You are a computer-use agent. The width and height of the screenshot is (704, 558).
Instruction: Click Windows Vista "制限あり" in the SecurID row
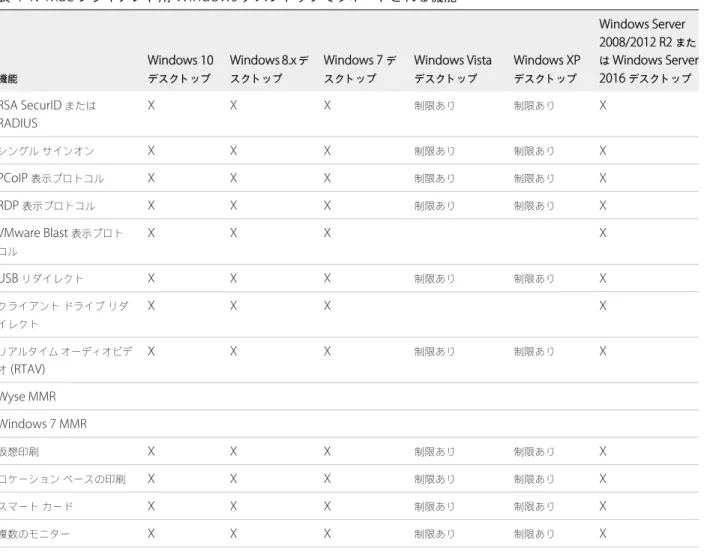[x=434, y=105]
